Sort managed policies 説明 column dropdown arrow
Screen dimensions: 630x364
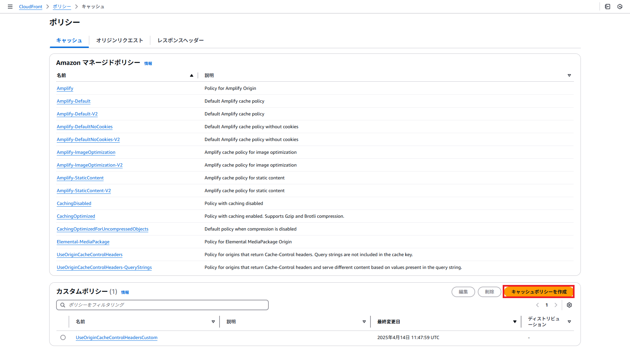coord(569,75)
